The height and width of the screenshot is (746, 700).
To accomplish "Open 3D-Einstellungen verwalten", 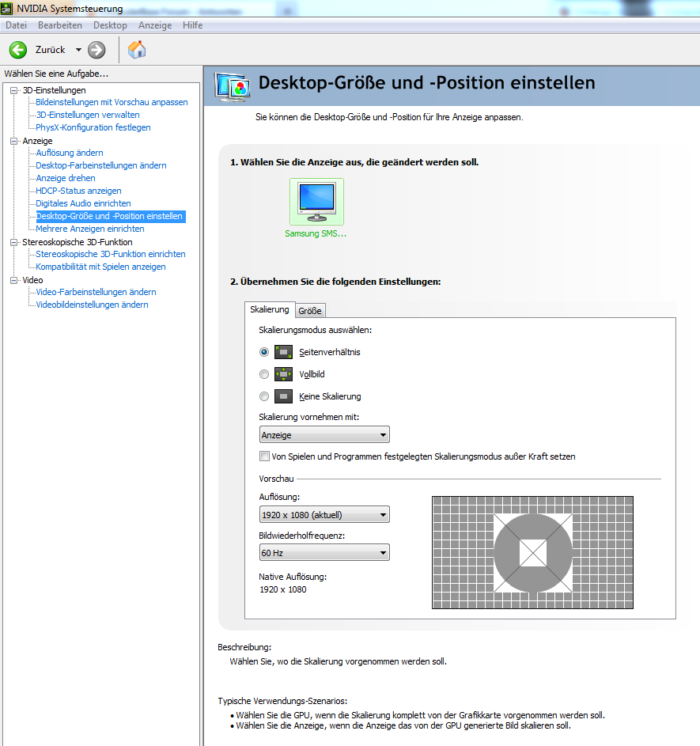I will pos(88,115).
